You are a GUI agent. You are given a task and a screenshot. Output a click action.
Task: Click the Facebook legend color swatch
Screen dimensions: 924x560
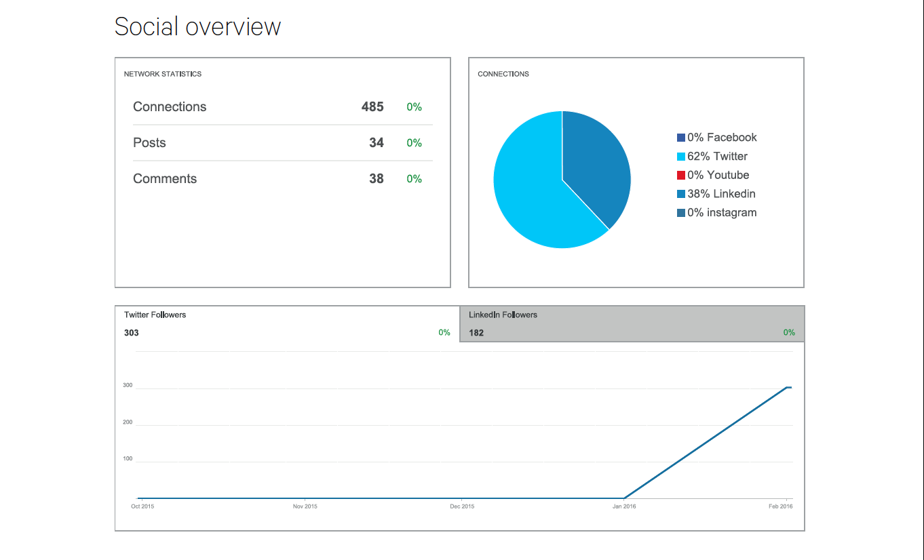tap(681, 138)
